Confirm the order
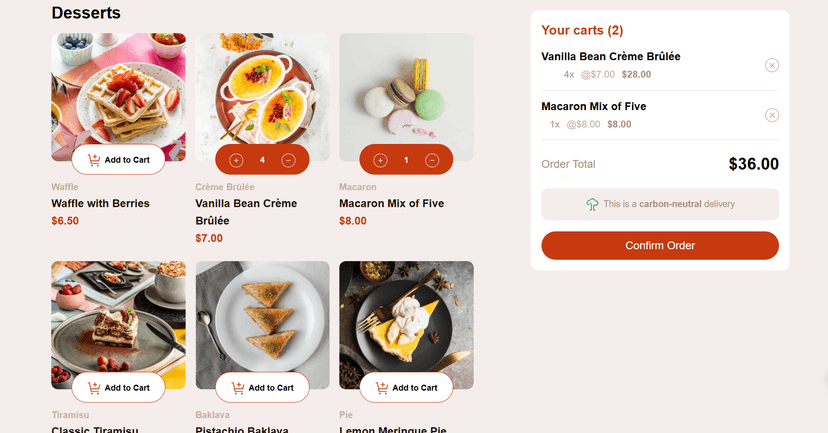Screen dimensions: 828x433 (x=660, y=245)
